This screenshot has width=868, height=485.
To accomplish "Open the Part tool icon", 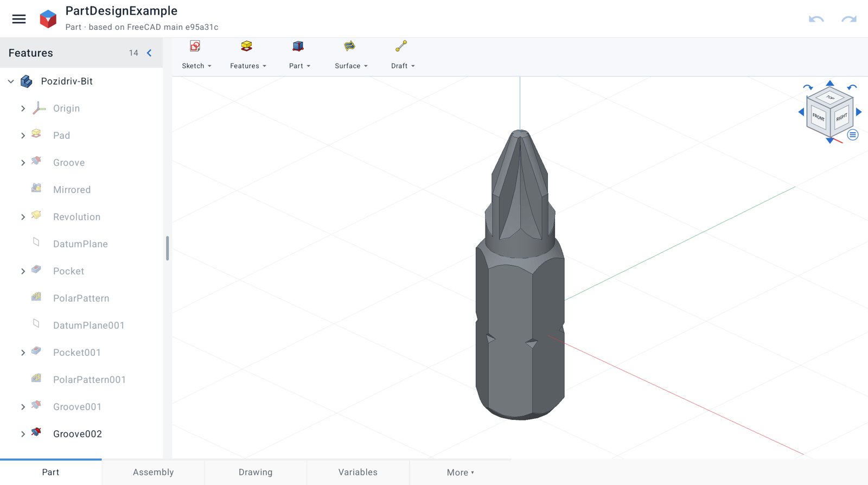I will 298,46.
